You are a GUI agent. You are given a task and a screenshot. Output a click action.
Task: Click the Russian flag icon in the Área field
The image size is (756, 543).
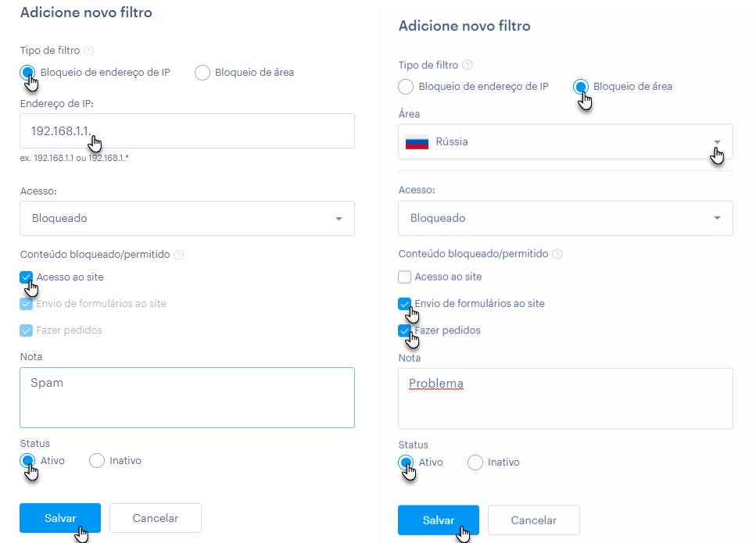coord(417,141)
